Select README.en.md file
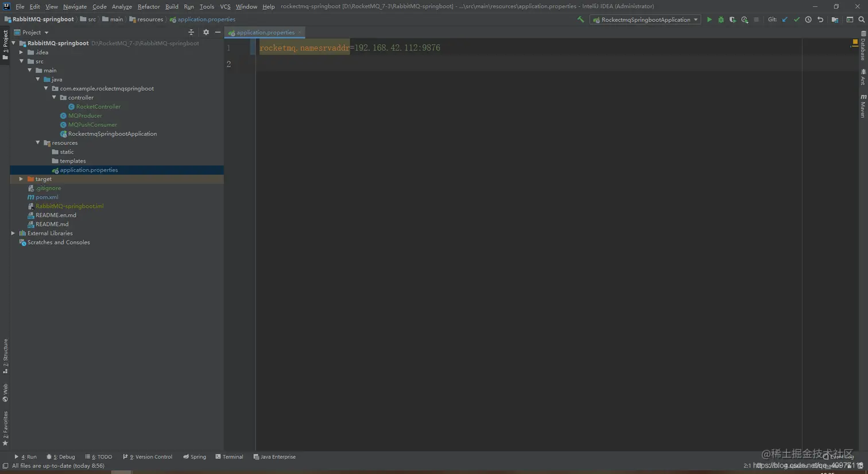The height and width of the screenshot is (474, 868). pyautogui.click(x=56, y=215)
